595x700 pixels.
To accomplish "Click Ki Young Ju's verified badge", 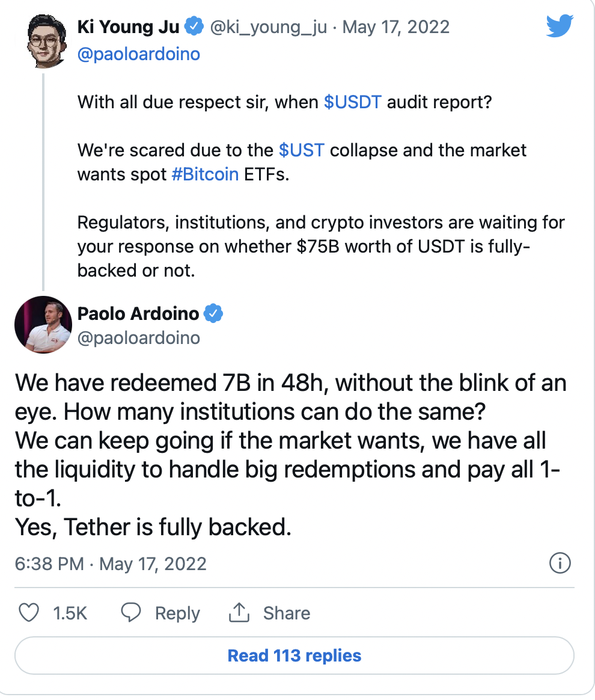I will point(194,27).
